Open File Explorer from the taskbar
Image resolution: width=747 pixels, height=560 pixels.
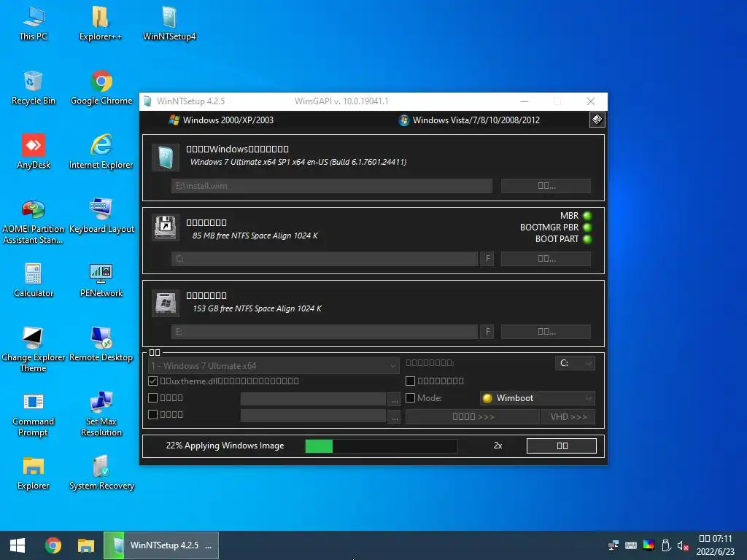pyautogui.click(x=86, y=545)
